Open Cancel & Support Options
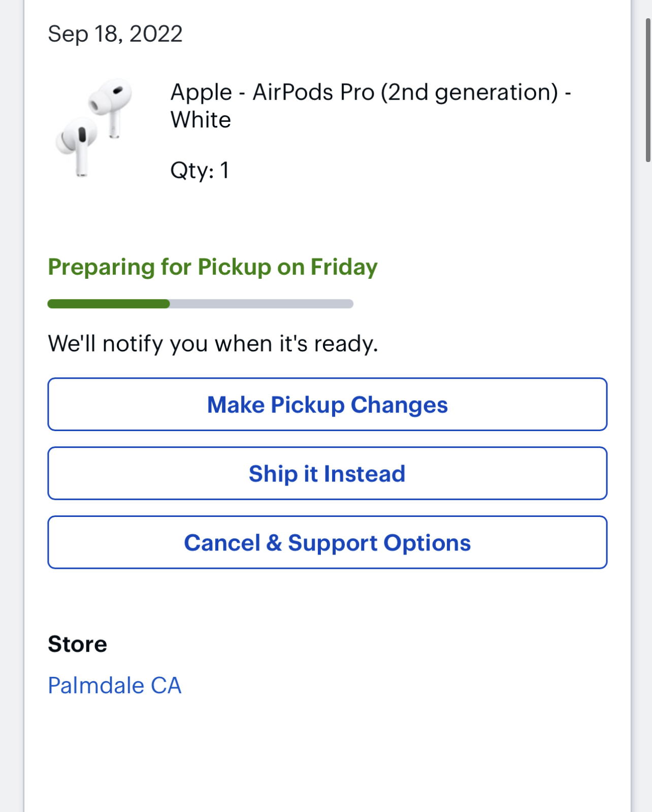This screenshot has height=812, width=652. tap(328, 542)
